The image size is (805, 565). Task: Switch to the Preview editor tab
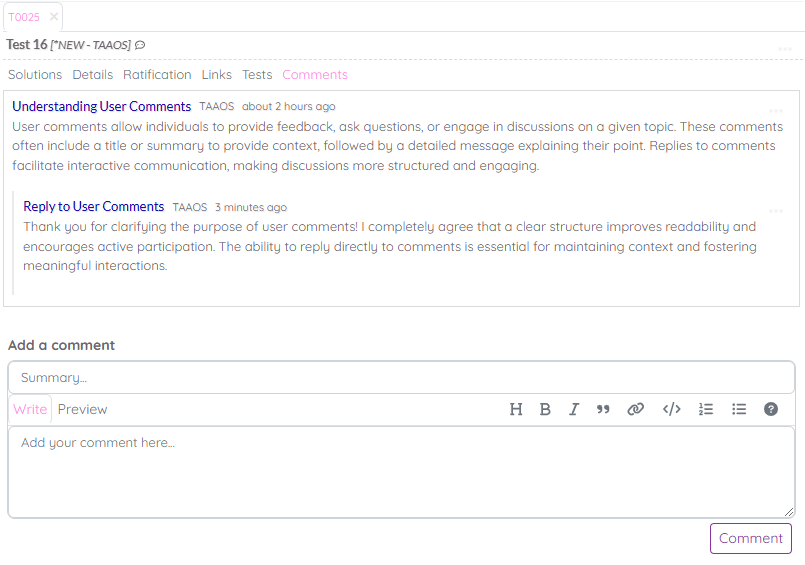[x=82, y=409]
